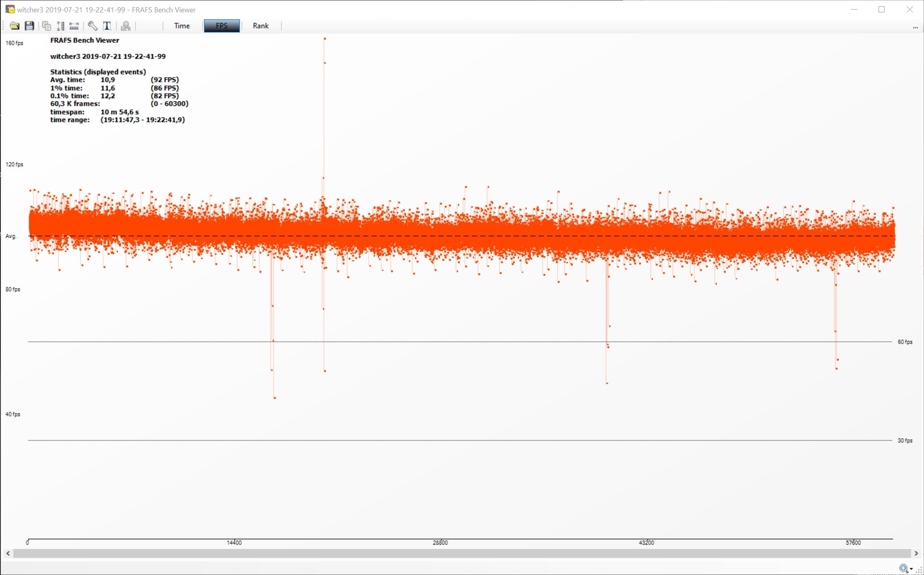Click the grayed-out stamp icon

(x=126, y=26)
